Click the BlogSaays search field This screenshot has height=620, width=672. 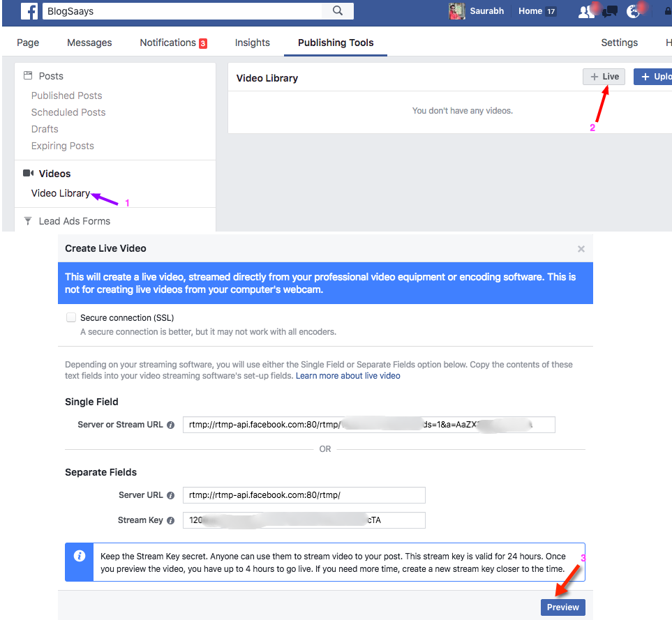(182, 11)
